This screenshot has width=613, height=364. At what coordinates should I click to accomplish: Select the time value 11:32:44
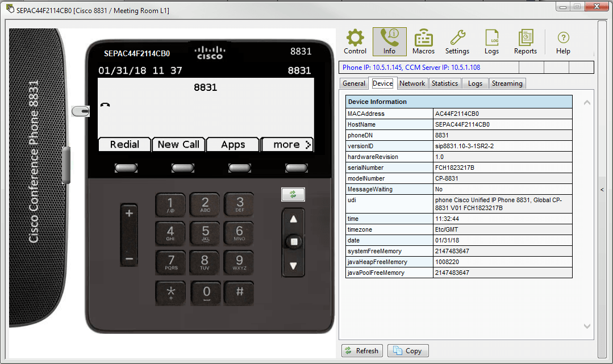click(x=447, y=219)
